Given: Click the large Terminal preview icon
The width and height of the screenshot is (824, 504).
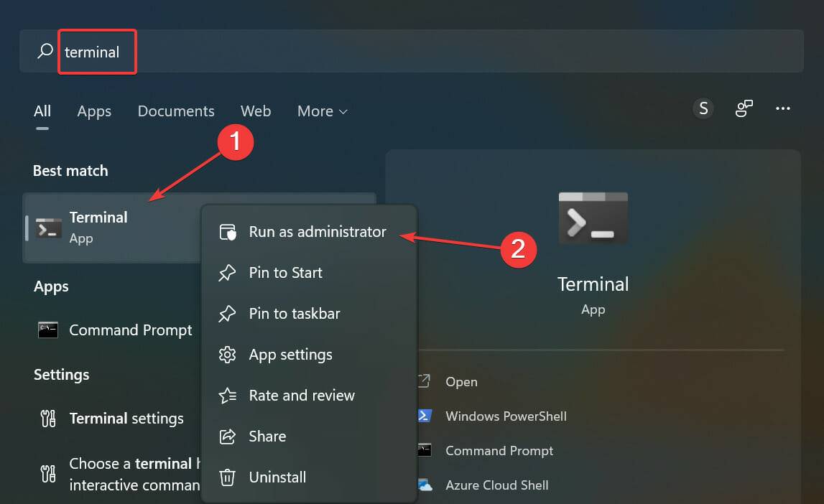Looking at the screenshot, I should pos(593,218).
